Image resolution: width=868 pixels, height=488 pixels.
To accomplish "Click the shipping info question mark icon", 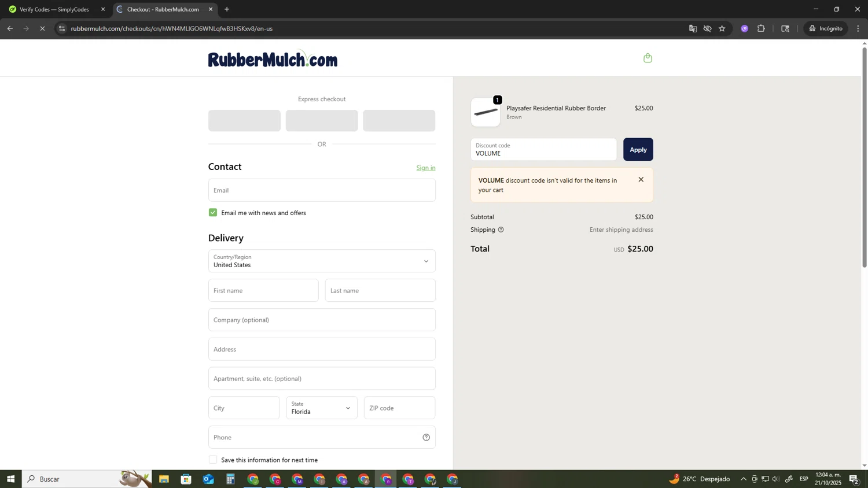I will point(501,230).
